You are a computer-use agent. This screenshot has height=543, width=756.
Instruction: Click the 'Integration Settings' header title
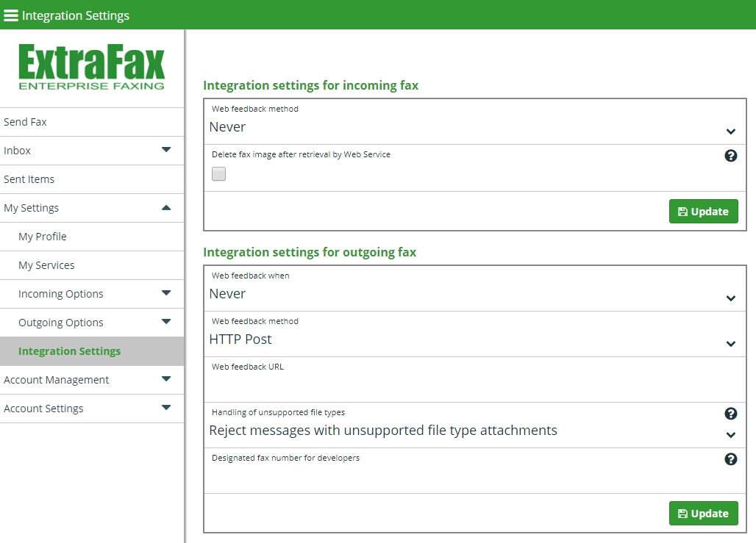76,15
